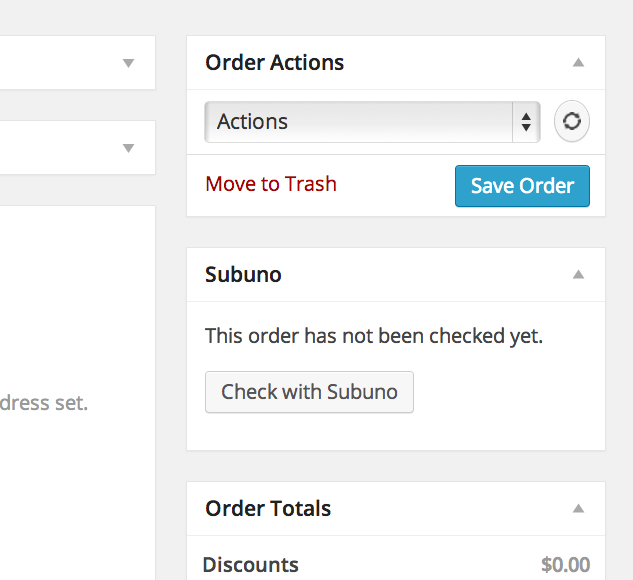The image size is (633, 580).
Task: Click the 'dress set.' text on left
Action: pyautogui.click(x=44, y=403)
